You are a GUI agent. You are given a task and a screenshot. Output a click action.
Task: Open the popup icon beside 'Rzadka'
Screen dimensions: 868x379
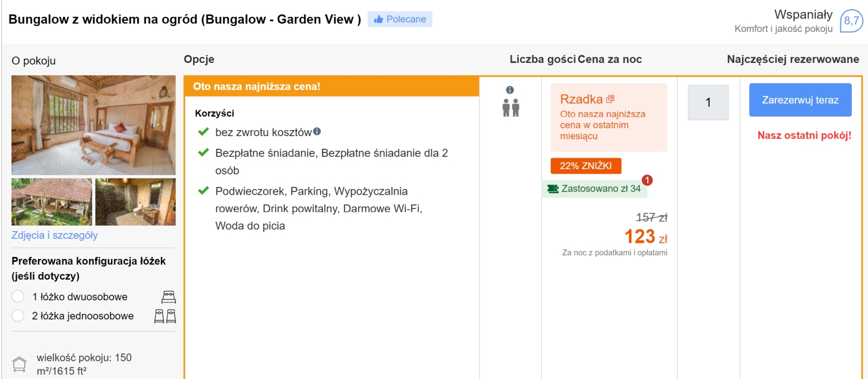pyautogui.click(x=610, y=99)
